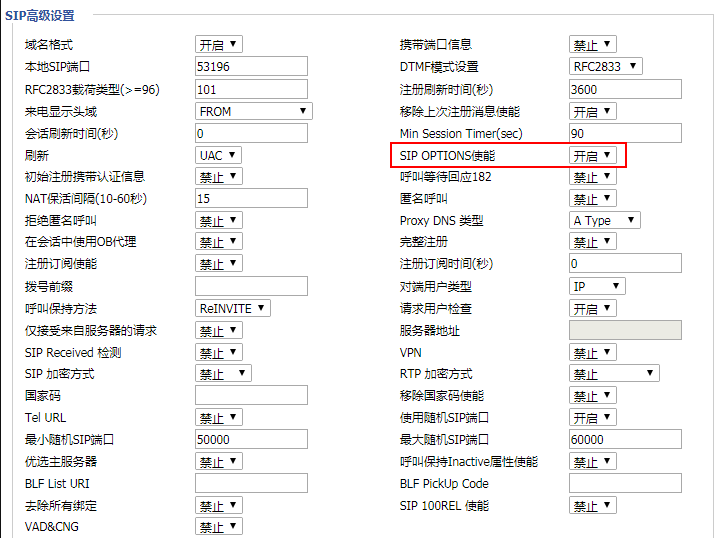
Task: Open the 刷新 UAC dropdown
Action: pos(218,155)
